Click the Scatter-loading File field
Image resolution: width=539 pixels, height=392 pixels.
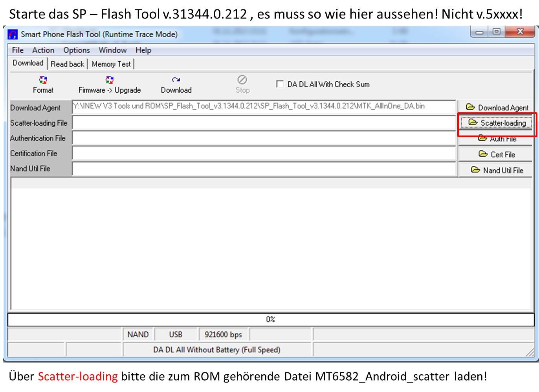coord(264,123)
